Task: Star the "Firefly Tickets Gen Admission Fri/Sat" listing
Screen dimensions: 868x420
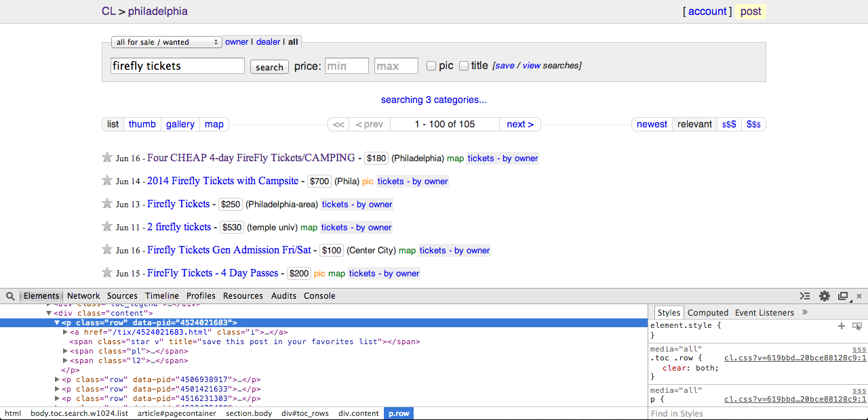Action: coord(106,250)
